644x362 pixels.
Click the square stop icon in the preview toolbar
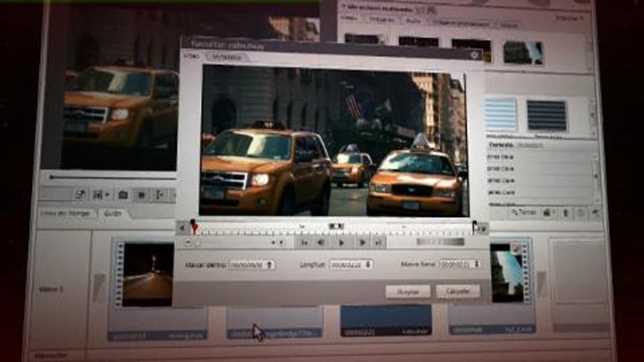click(141, 195)
